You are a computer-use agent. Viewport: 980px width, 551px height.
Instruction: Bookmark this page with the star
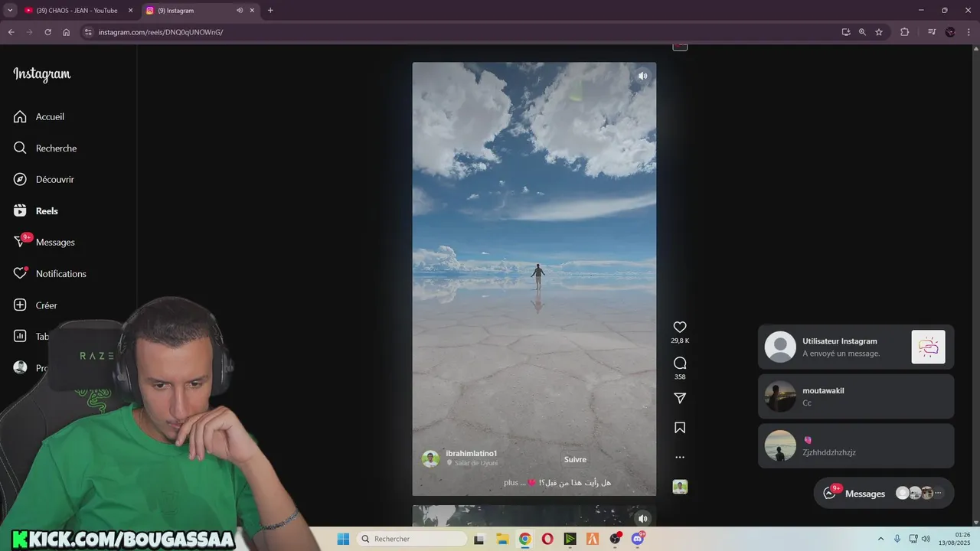point(879,32)
